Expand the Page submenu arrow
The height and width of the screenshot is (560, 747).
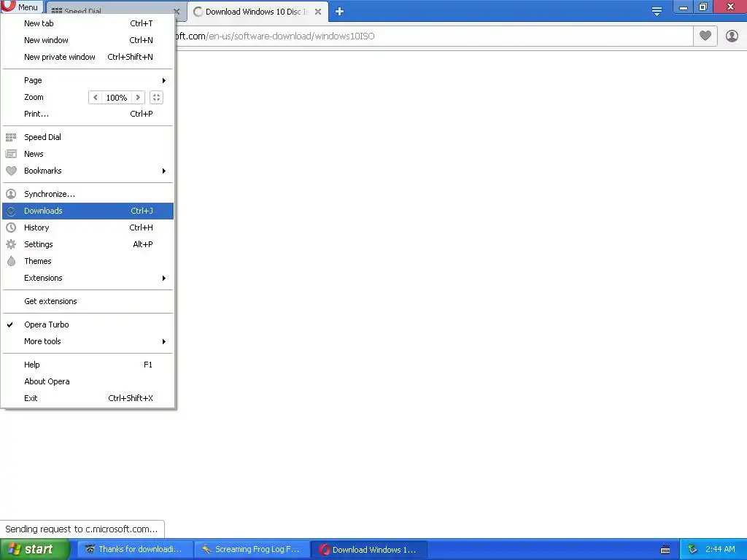164,80
